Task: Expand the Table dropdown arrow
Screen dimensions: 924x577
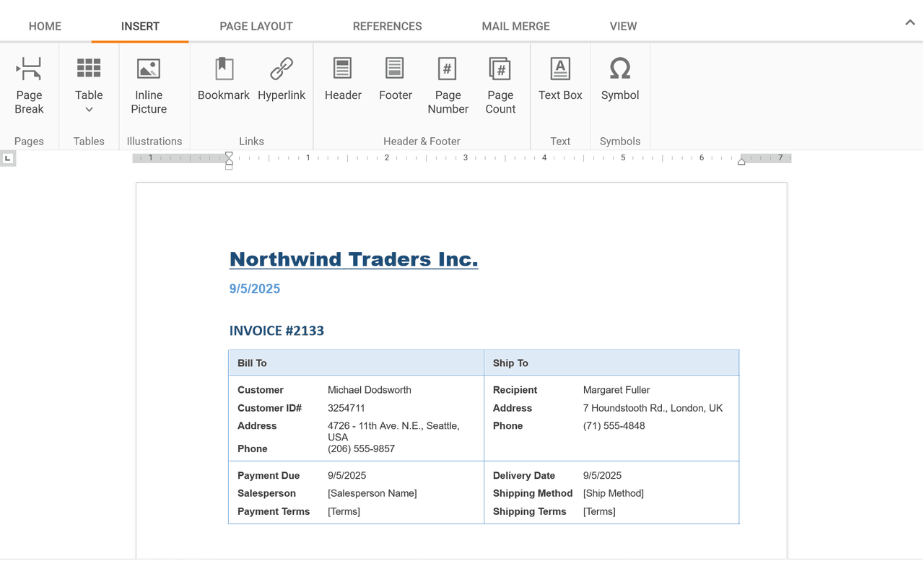Action: (89, 110)
